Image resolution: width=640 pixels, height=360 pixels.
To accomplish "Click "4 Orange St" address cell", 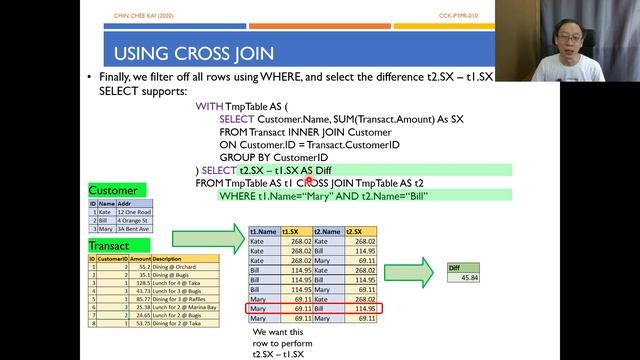I will click(x=134, y=220).
